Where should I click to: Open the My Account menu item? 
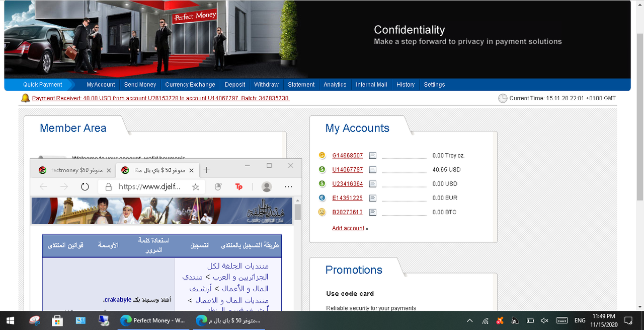(101, 85)
